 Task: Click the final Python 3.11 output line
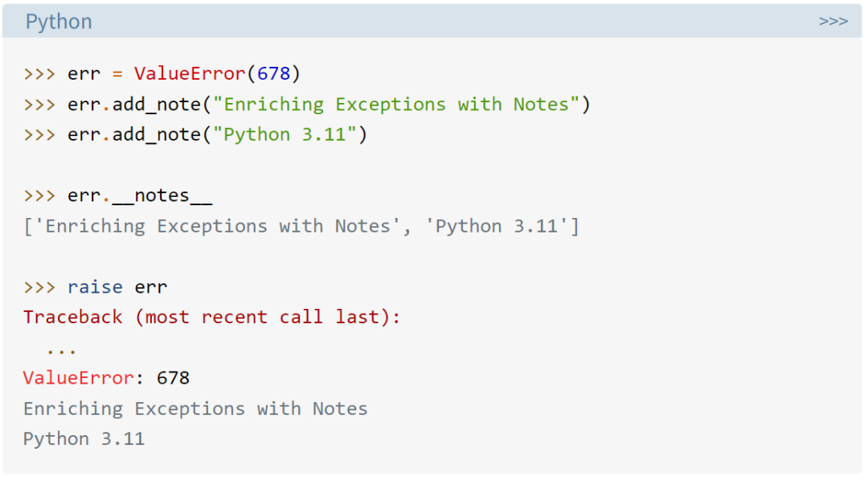point(84,439)
